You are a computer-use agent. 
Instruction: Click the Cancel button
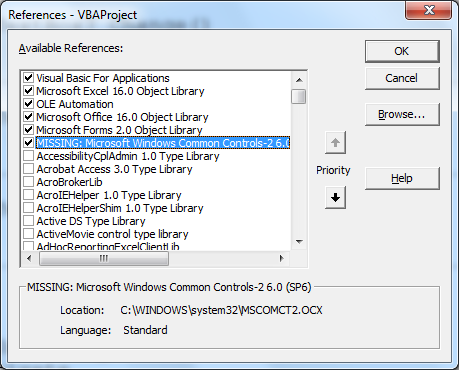[x=402, y=78]
